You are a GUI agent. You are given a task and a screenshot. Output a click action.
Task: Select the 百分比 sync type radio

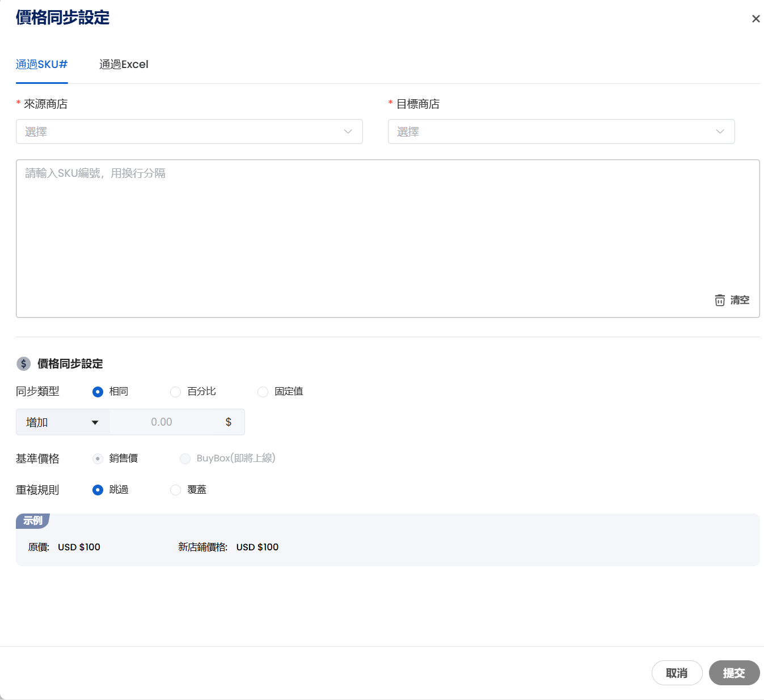[x=176, y=392]
